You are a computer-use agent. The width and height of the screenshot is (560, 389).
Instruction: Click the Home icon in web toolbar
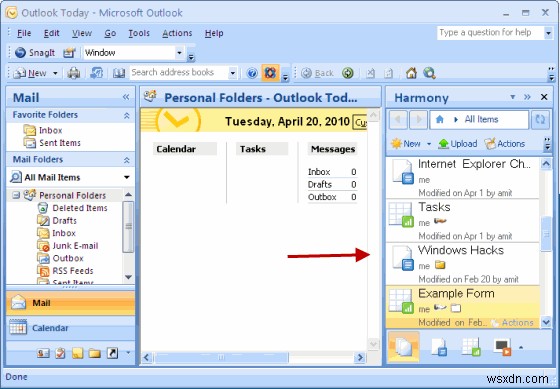(411, 73)
